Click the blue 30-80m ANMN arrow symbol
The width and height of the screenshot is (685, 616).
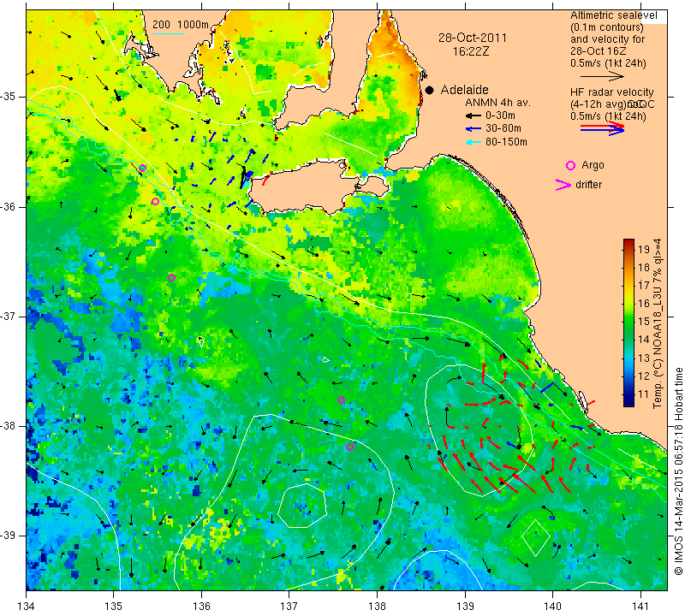click(473, 129)
